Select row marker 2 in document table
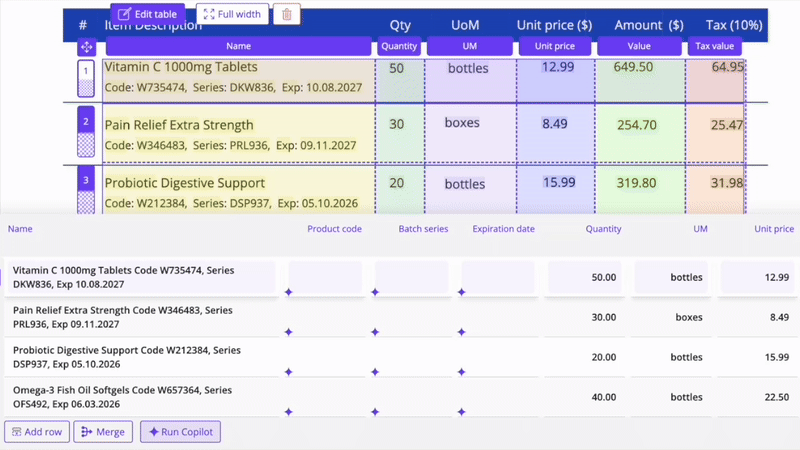Viewport: 800px width, 450px height. (86, 132)
